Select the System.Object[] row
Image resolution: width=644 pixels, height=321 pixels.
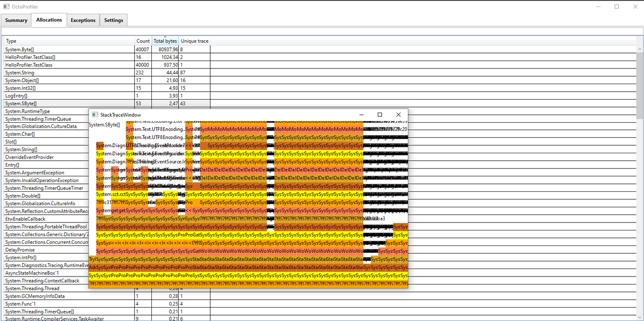tap(319, 80)
